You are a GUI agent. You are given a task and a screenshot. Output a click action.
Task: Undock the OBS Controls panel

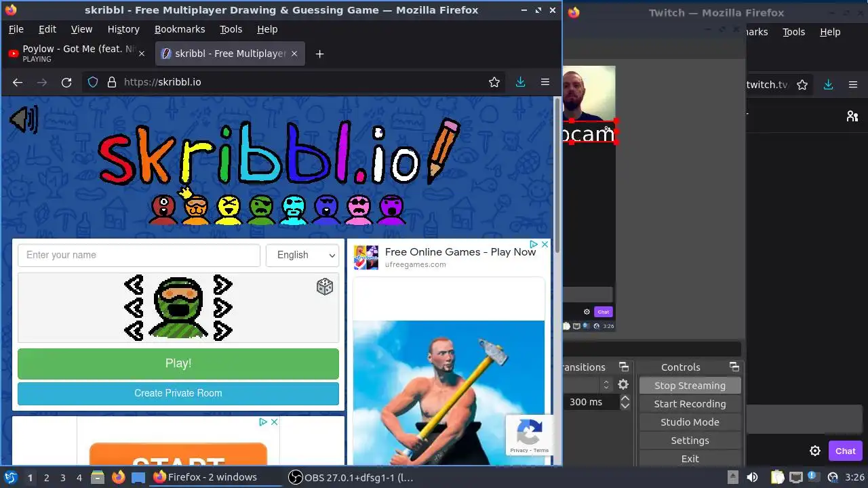734,367
